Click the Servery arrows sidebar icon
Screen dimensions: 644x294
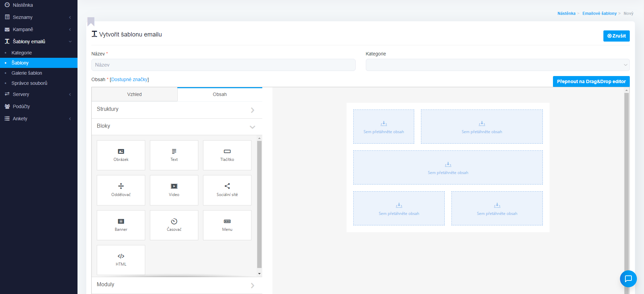7,94
